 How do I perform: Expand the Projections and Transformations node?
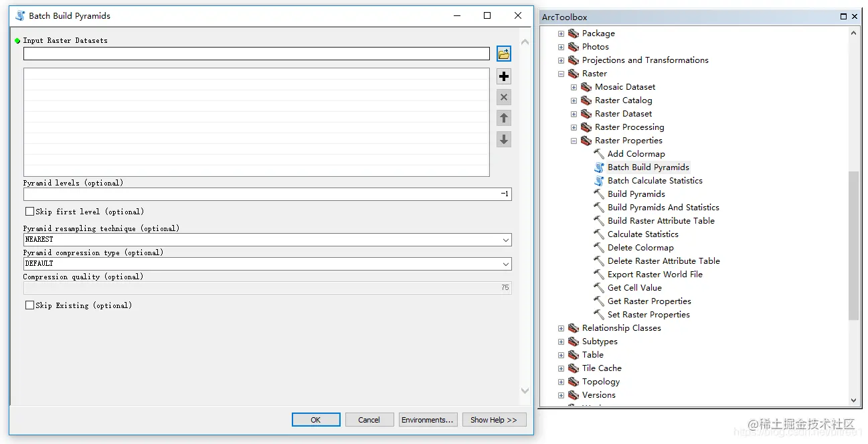(561, 60)
